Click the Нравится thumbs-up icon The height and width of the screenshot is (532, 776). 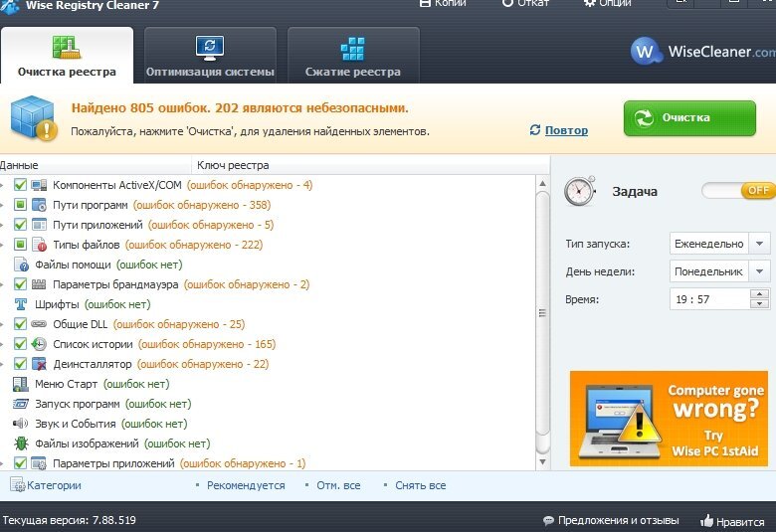coord(706,521)
